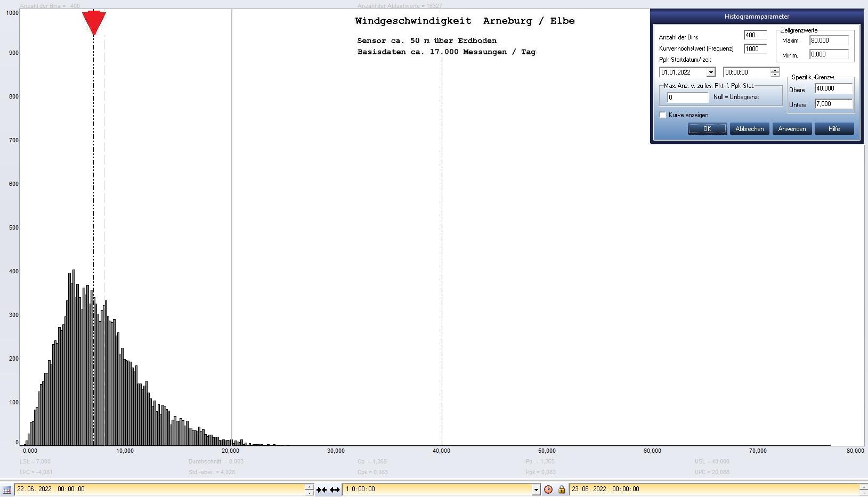
Task: Click the Anzahl der Bins field
Action: pos(755,35)
